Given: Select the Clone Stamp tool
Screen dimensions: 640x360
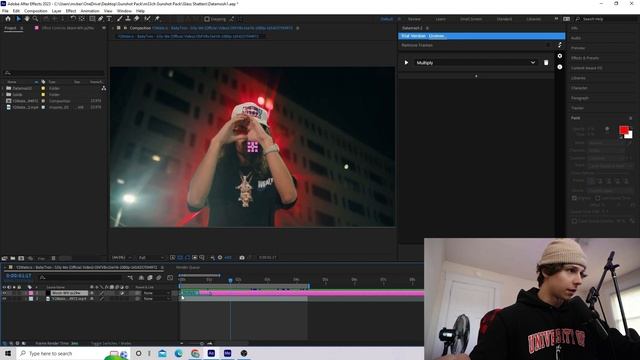Looking at the screenshot, I should (x=128, y=19).
